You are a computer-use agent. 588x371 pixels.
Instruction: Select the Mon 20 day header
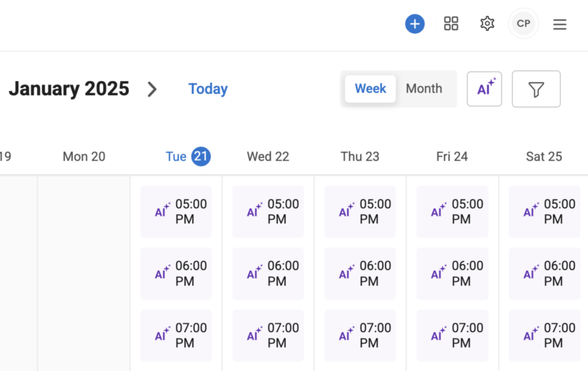84,156
